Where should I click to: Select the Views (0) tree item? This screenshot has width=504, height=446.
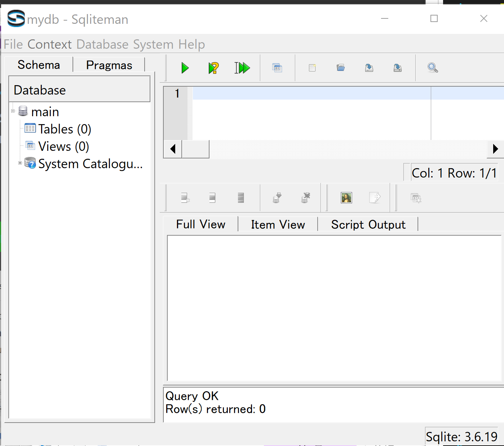pos(64,147)
